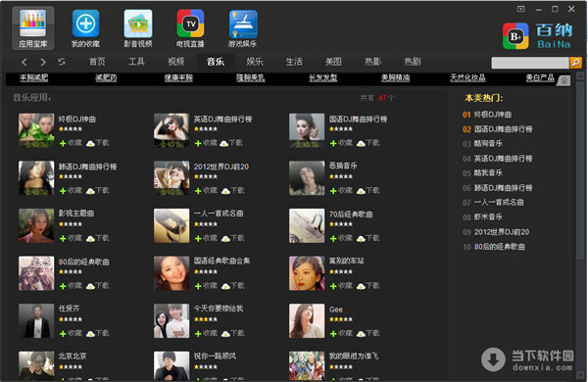Favorite 2012世界DJ前20 with the plus icon
The width and height of the screenshot is (588, 382).
(x=198, y=191)
